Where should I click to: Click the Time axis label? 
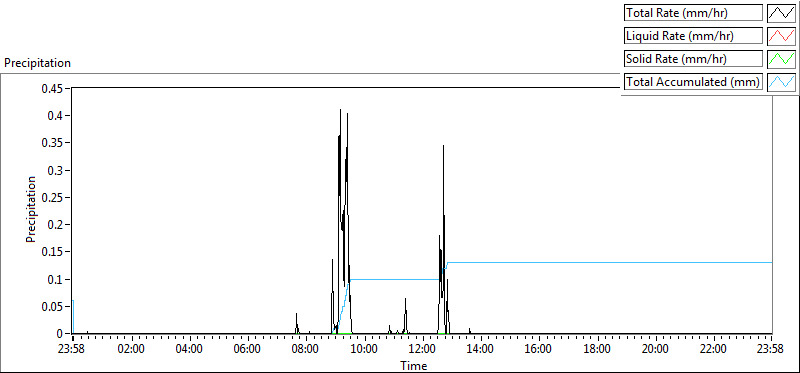414,365
